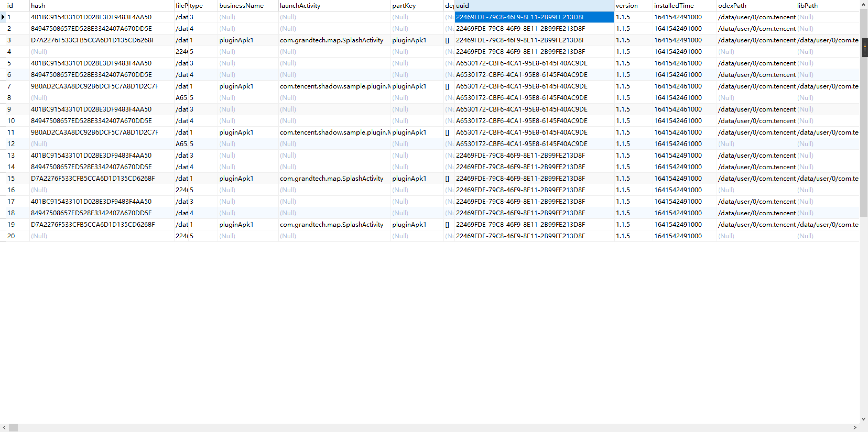
Task: Click the horizontal scrollbar left arrow
Action: pos(4,428)
